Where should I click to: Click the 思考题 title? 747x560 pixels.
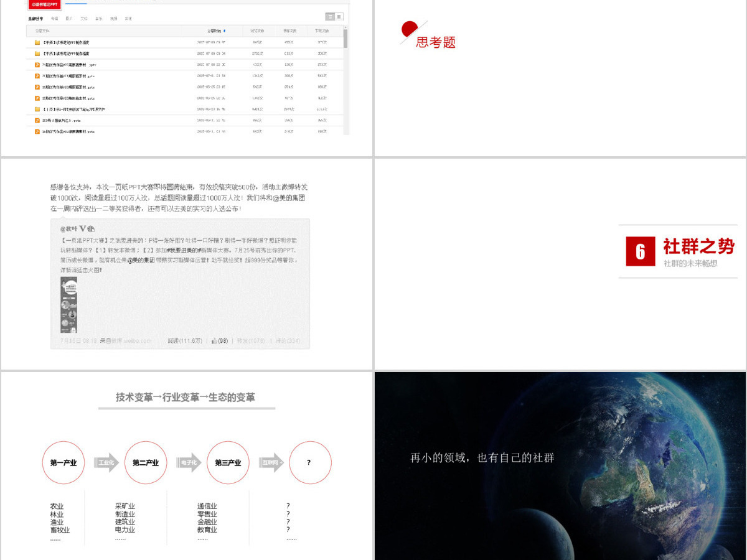point(436,42)
